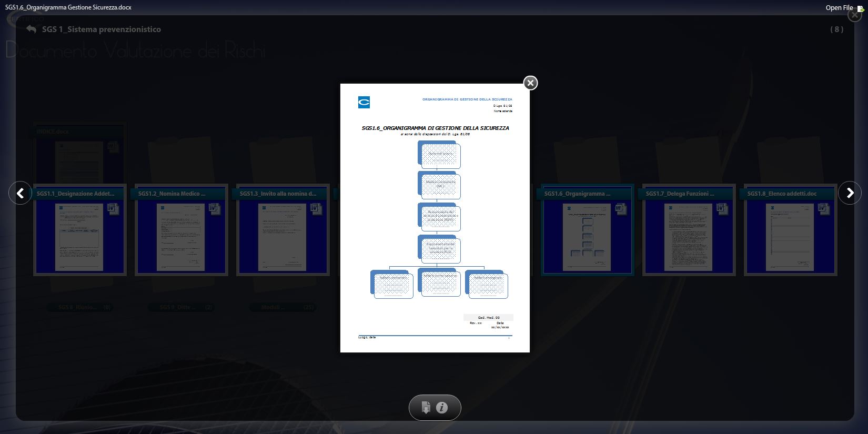The height and width of the screenshot is (434, 868).
Task: Open the document info icon
Action: click(x=442, y=408)
